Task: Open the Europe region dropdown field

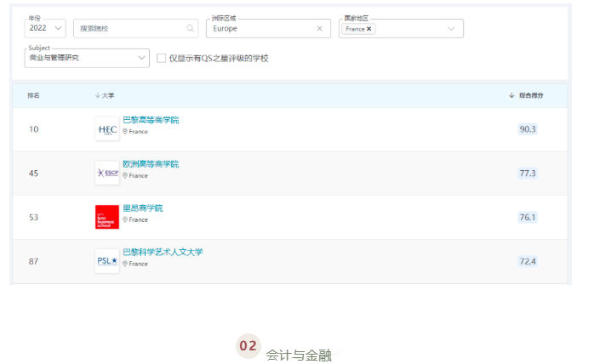Action: coord(268,28)
